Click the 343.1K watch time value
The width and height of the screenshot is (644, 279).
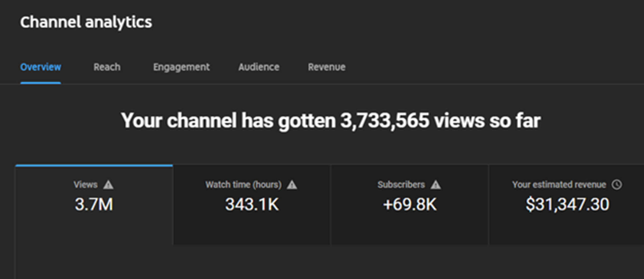coord(252,204)
